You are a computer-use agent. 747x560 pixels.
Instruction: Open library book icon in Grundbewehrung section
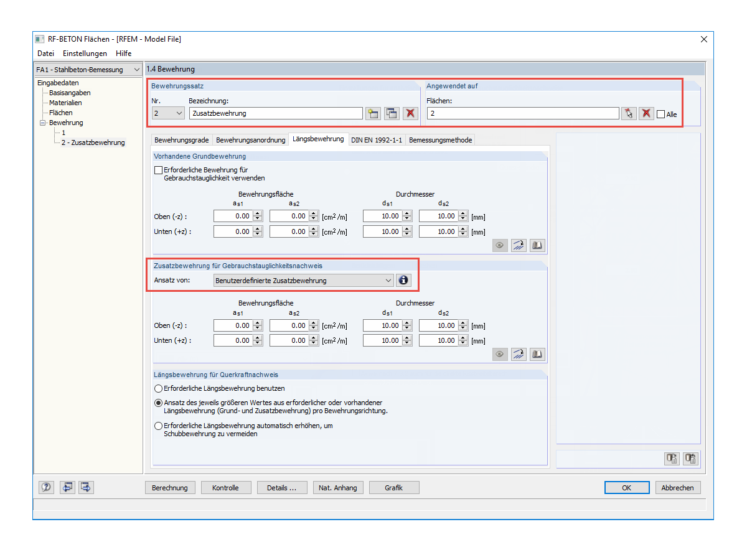[537, 246]
